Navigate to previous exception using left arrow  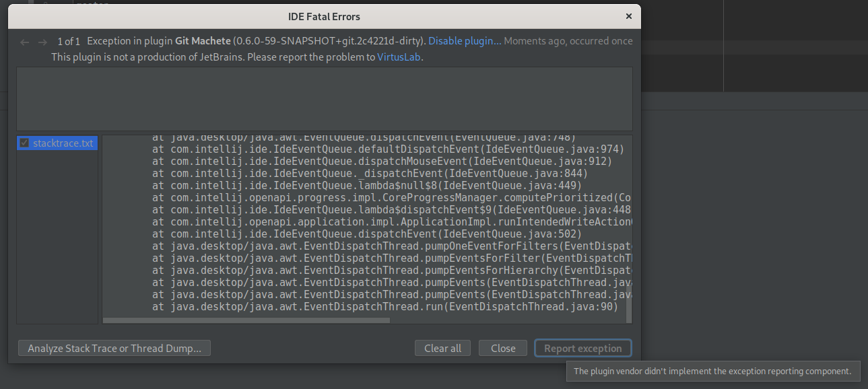tap(24, 41)
